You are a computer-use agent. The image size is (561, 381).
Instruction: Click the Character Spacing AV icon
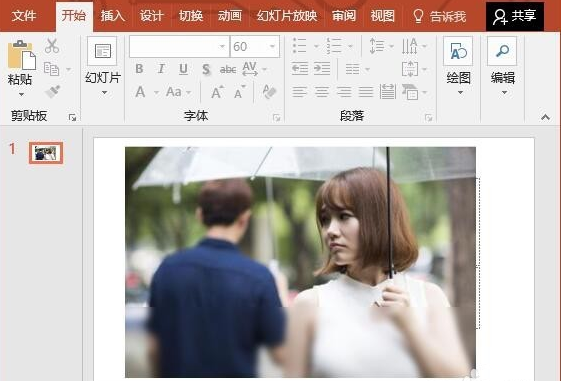pyautogui.click(x=250, y=69)
